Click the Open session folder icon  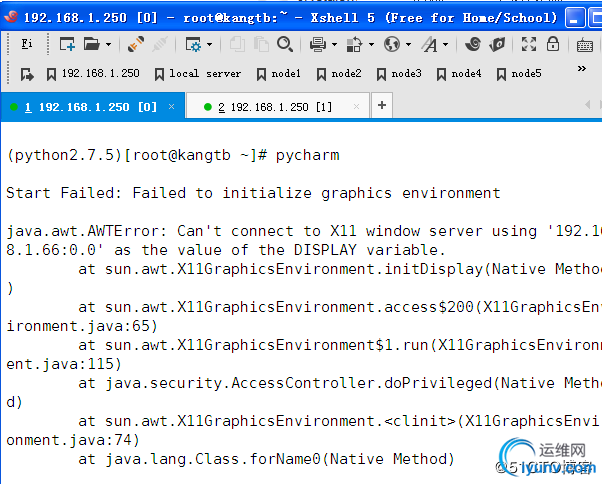pos(91,45)
